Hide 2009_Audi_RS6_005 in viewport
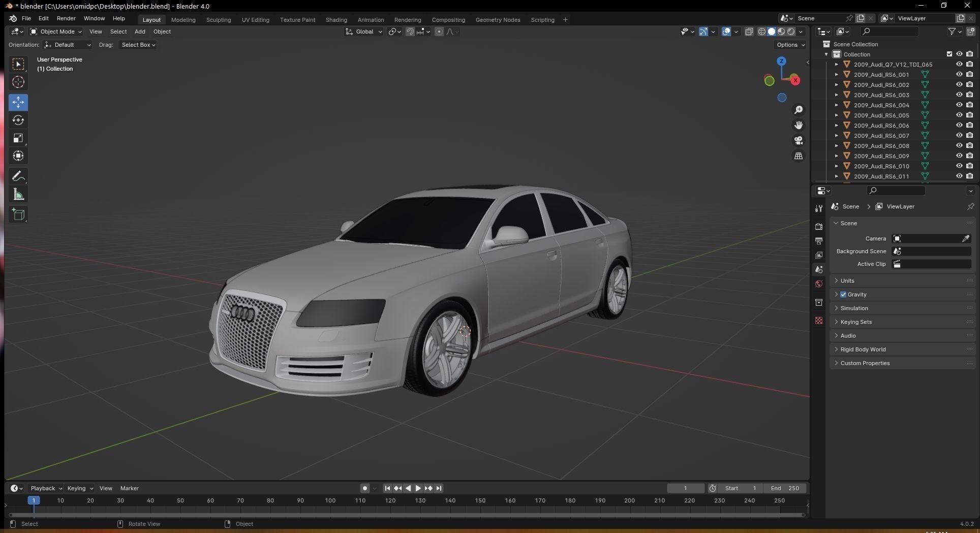 pos(959,115)
